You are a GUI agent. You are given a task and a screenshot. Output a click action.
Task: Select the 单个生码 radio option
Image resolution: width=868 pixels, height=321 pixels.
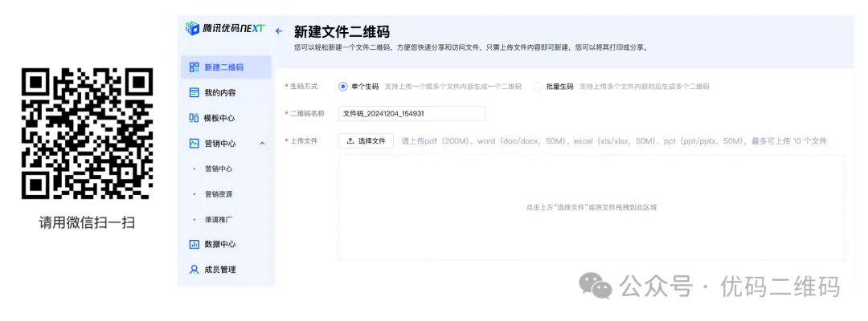342,87
